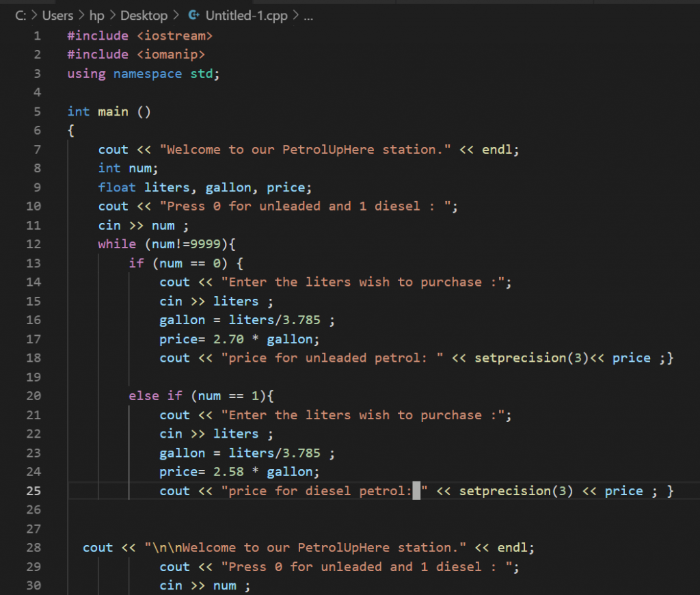Click the main function name on line 5
The height and width of the screenshot is (595, 700).
(x=113, y=111)
